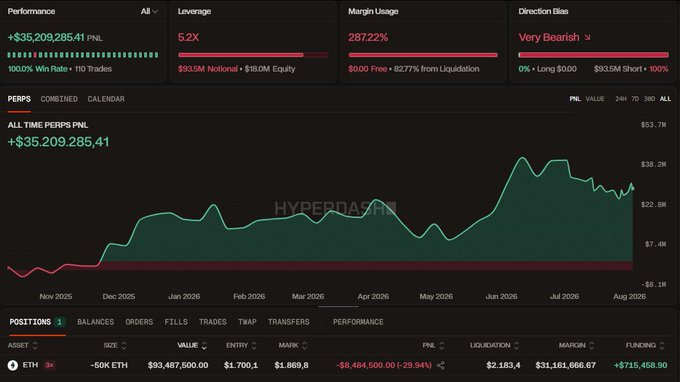Screen dimensions: 680x382
Task: Click the +$715,458.90 funding value
Action: click(641, 365)
